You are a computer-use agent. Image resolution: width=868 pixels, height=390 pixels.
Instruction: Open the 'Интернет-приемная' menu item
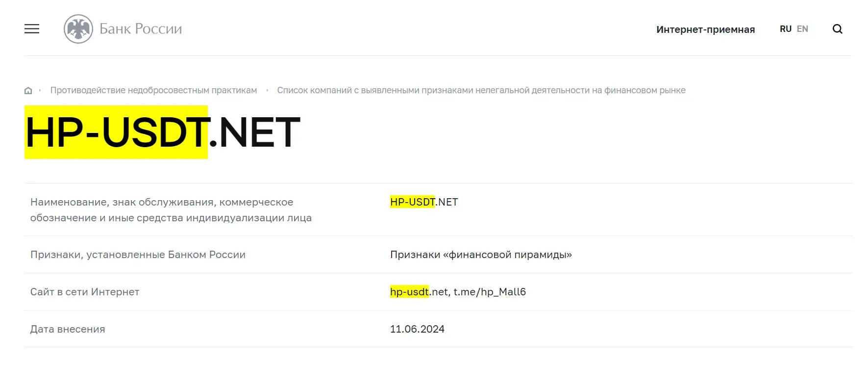(x=705, y=29)
